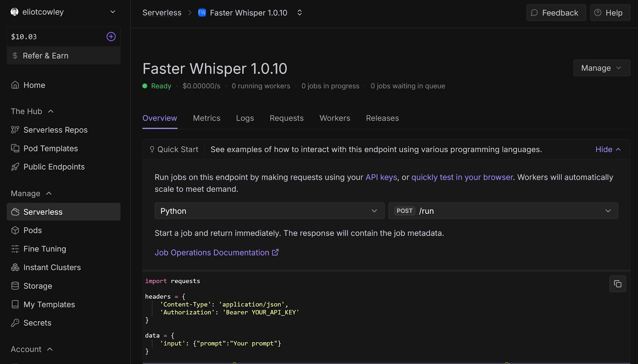Click the 0 jobs waiting in queue text
Image resolution: width=638 pixels, height=364 pixels.
coord(408,86)
